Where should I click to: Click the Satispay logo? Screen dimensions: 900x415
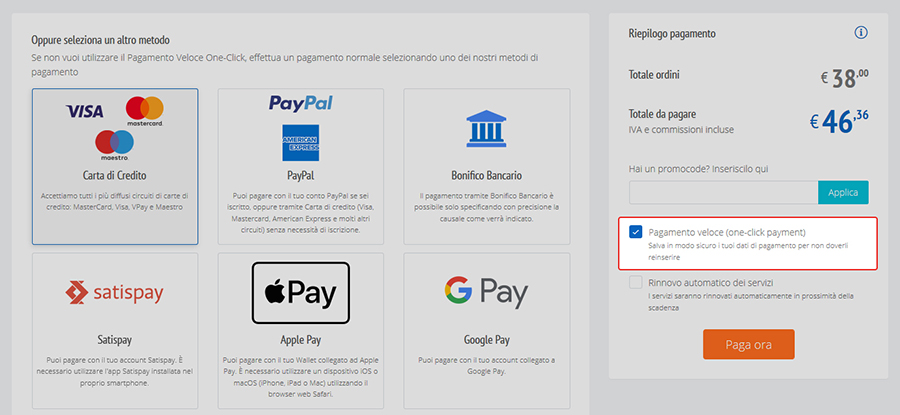(x=114, y=293)
